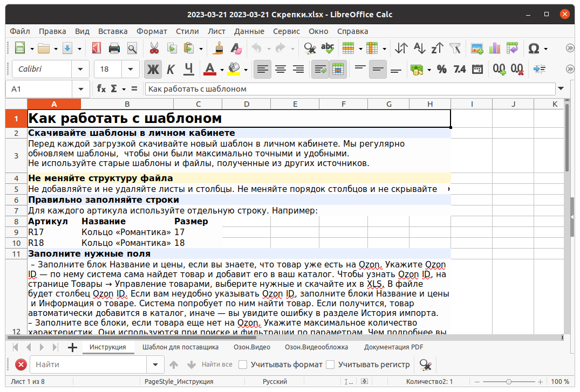Click Clear Direct Formatting icon
Viewport: 580px width, 392px height.
236,49
